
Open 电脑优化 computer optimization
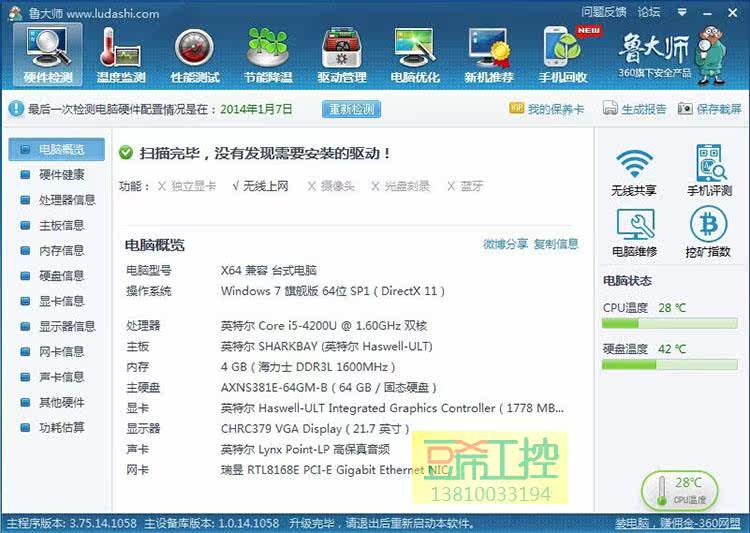(x=414, y=54)
